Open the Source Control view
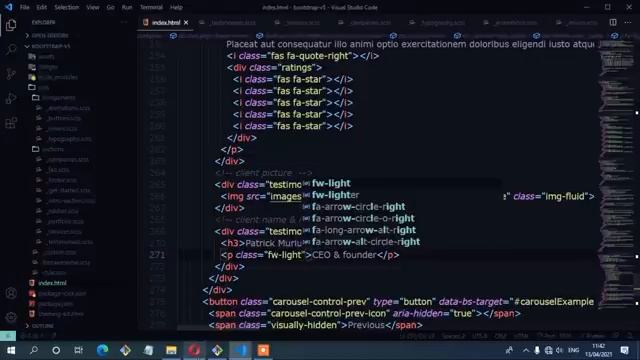 (x=11, y=74)
